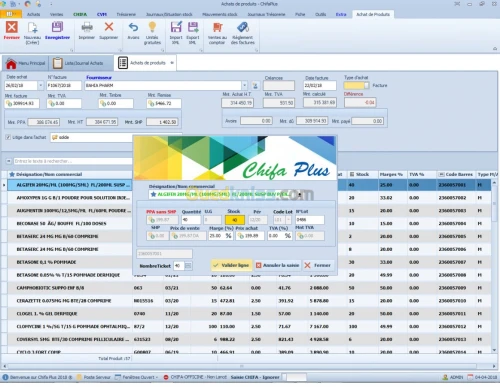Click the Unités gratuites lightbulb icon

click(x=152, y=27)
